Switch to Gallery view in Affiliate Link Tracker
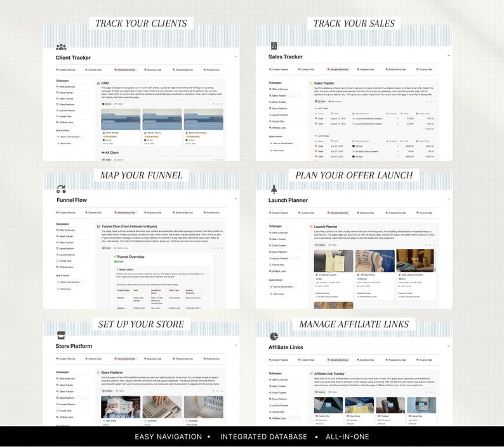 (x=320, y=392)
